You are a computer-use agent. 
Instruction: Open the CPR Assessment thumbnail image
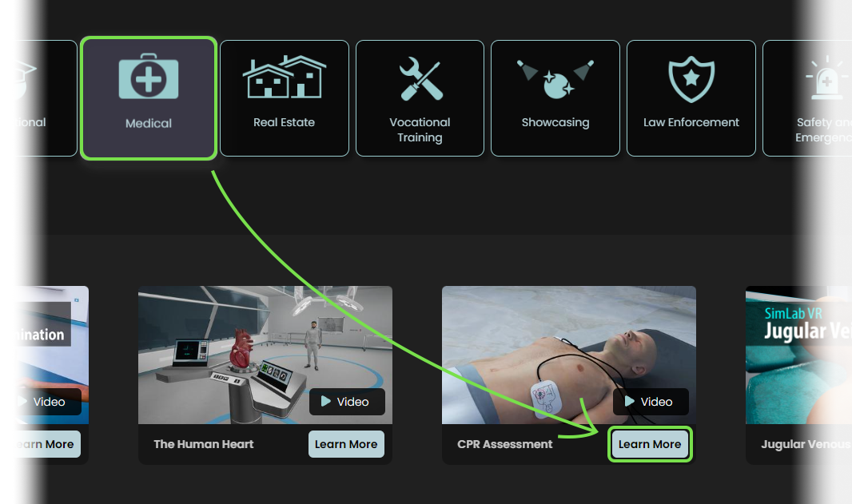click(x=569, y=355)
